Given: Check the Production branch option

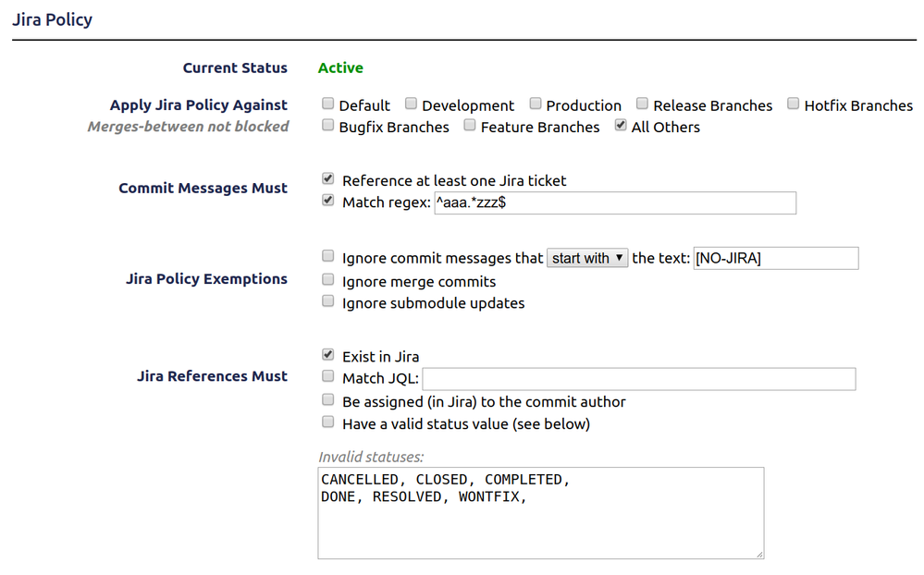Looking at the screenshot, I should [536, 104].
